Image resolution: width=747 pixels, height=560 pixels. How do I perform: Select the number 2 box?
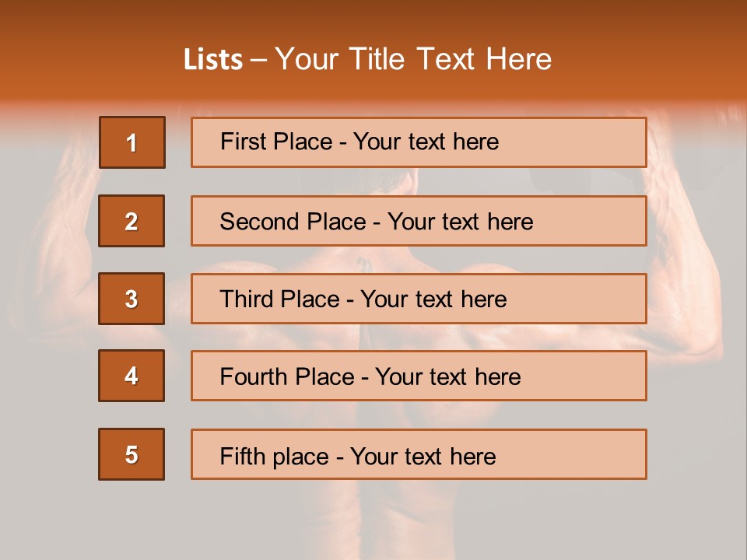tap(132, 221)
